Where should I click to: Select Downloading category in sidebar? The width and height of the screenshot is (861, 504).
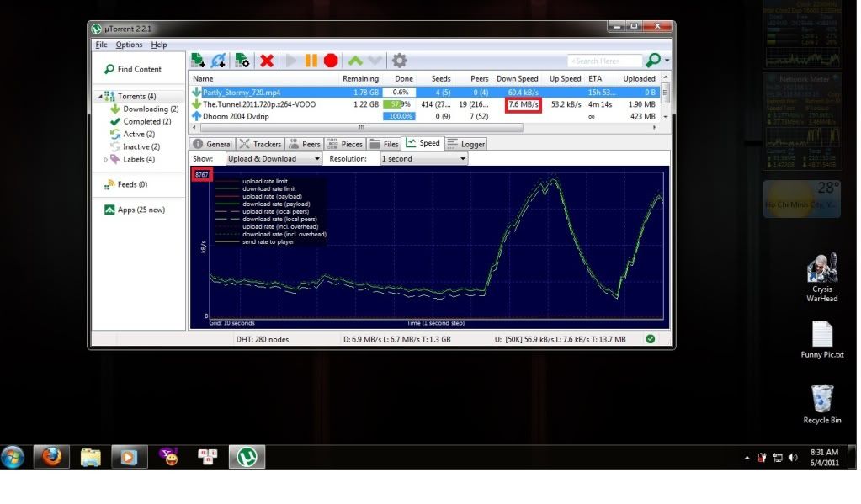click(x=150, y=109)
